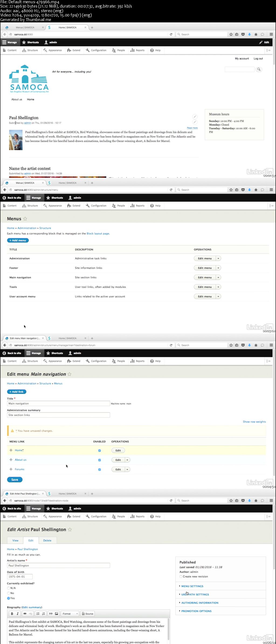Switch to View tab on Edit Artist page
Viewport: 276px width, 644px height.
[15, 540]
